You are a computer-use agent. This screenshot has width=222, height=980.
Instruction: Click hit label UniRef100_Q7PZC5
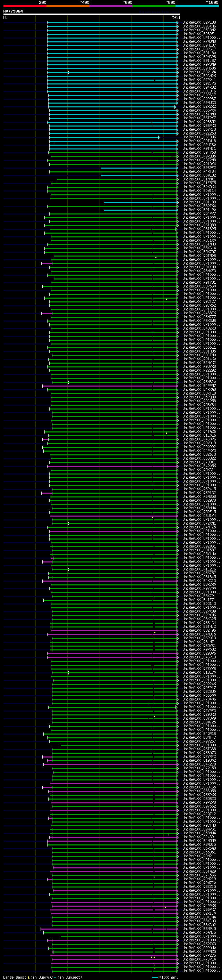199,956
